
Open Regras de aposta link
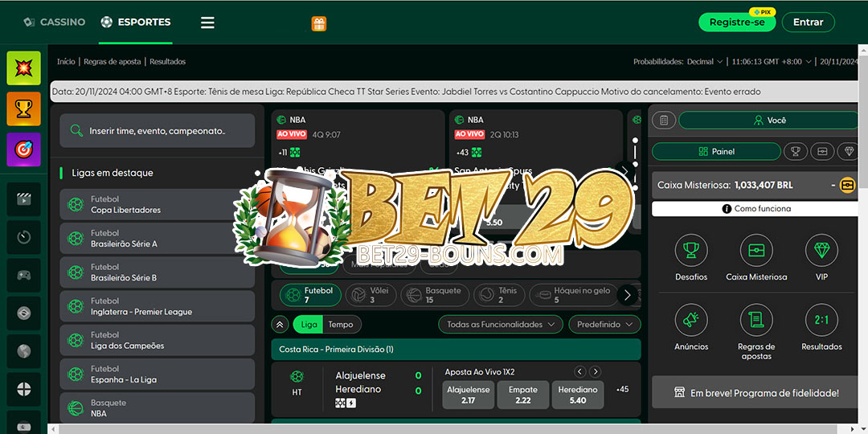coord(112,61)
